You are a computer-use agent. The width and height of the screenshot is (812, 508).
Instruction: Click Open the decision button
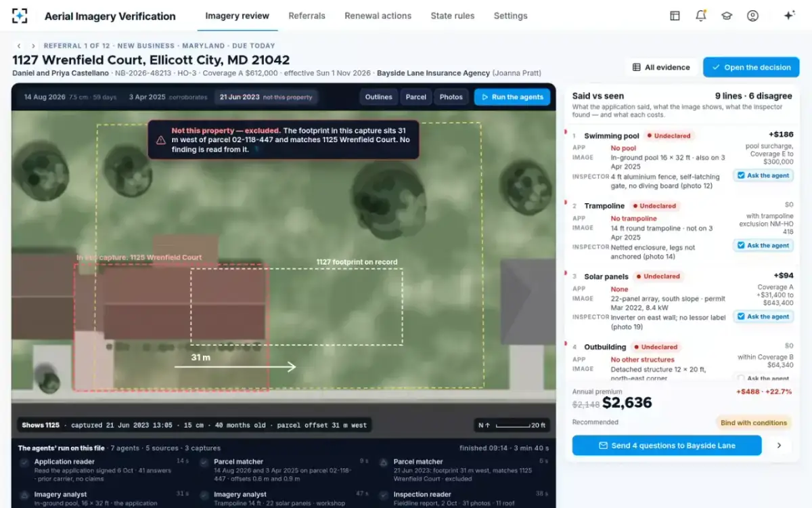coord(751,67)
